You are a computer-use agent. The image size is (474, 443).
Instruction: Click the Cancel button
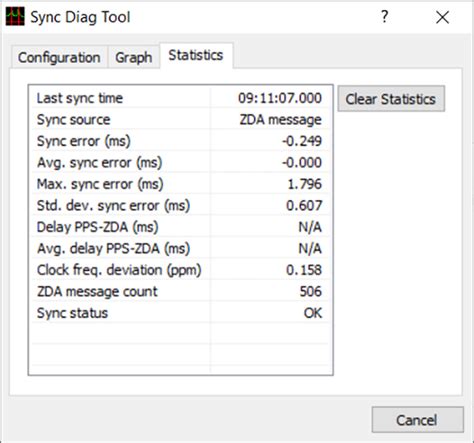[x=417, y=420]
